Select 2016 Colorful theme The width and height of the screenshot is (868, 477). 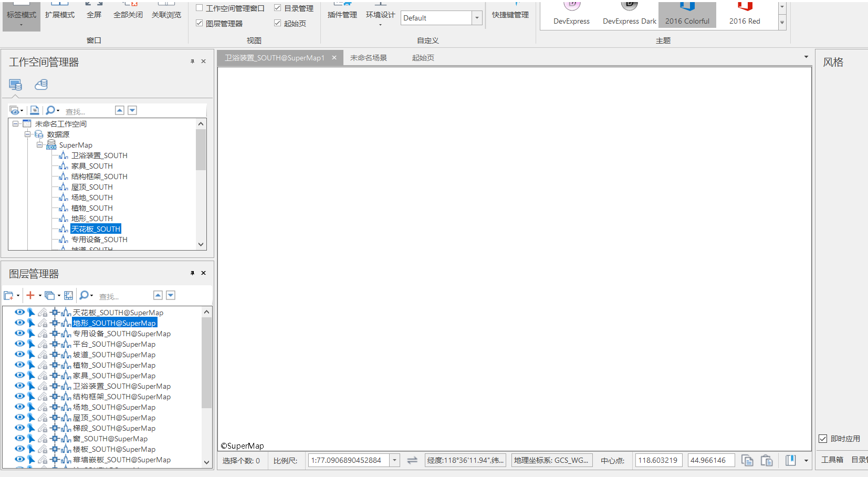pos(687,14)
